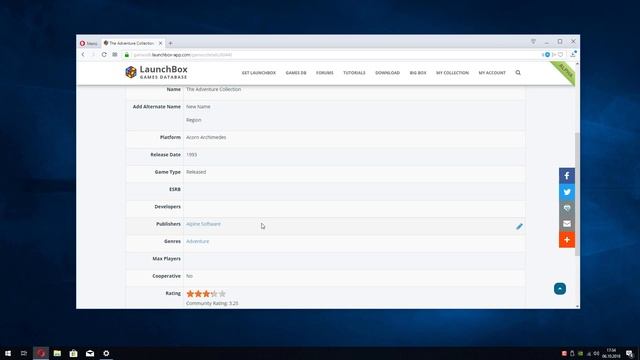
Task: Open DOWNLOAD menu item
Action: pyautogui.click(x=387, y=73)
